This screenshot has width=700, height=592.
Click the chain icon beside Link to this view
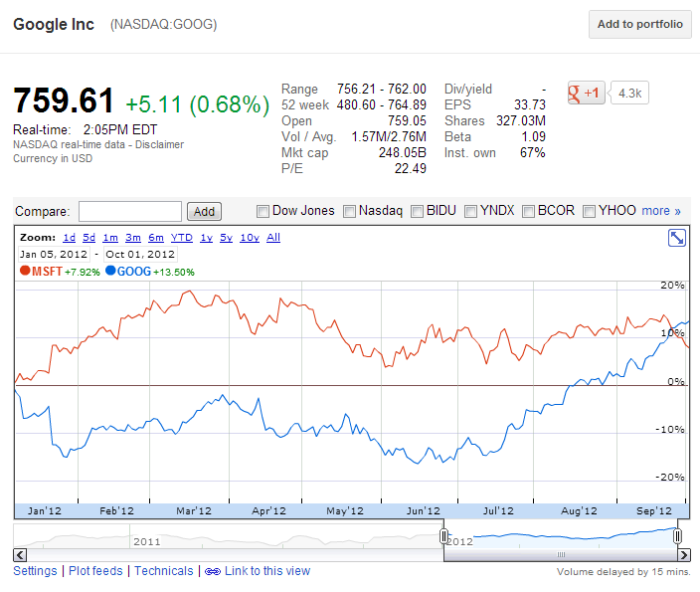(212, 571)
